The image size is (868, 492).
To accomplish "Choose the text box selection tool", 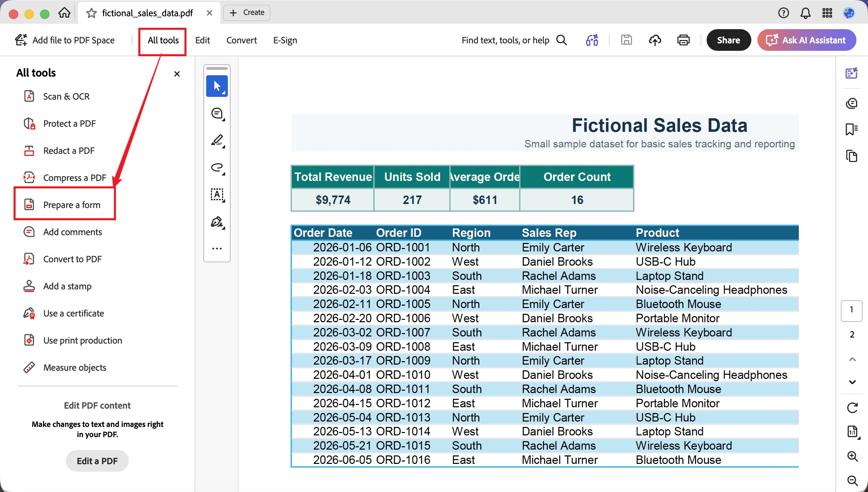I will click(x=217, y=195).
